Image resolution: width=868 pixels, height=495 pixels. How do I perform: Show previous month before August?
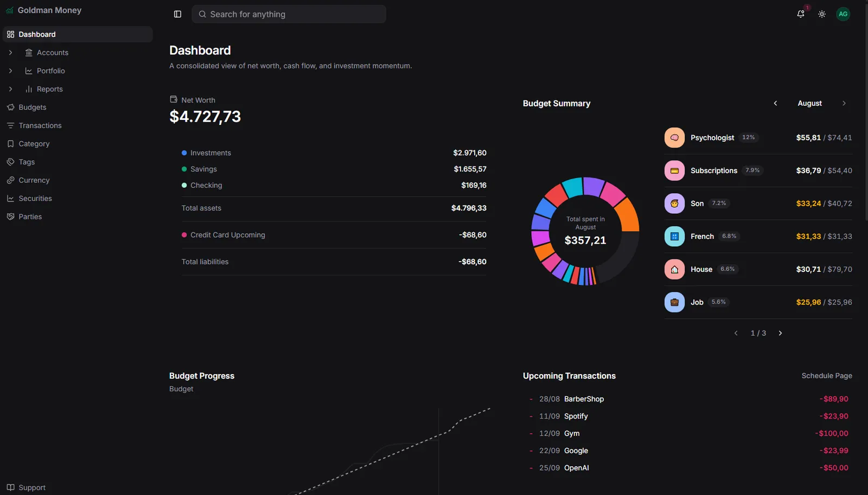click(775, 103)
